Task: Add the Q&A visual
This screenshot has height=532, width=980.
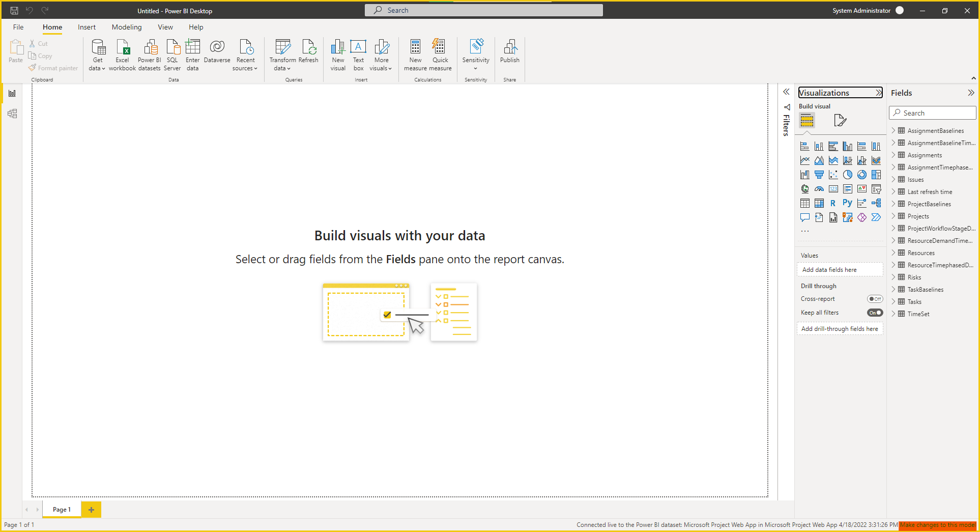Action: coord(804,217)
